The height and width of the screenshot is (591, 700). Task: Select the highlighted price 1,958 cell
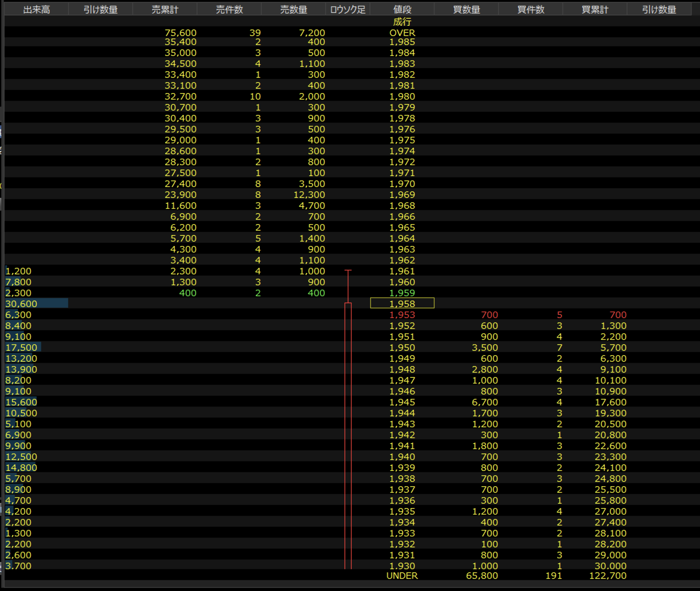pos(402,304)
